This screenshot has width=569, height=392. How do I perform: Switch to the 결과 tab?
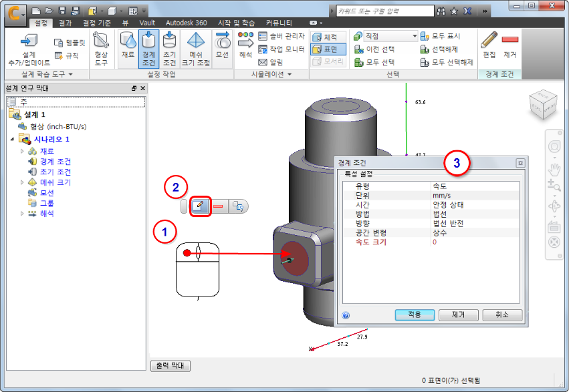tap(65, 23)
